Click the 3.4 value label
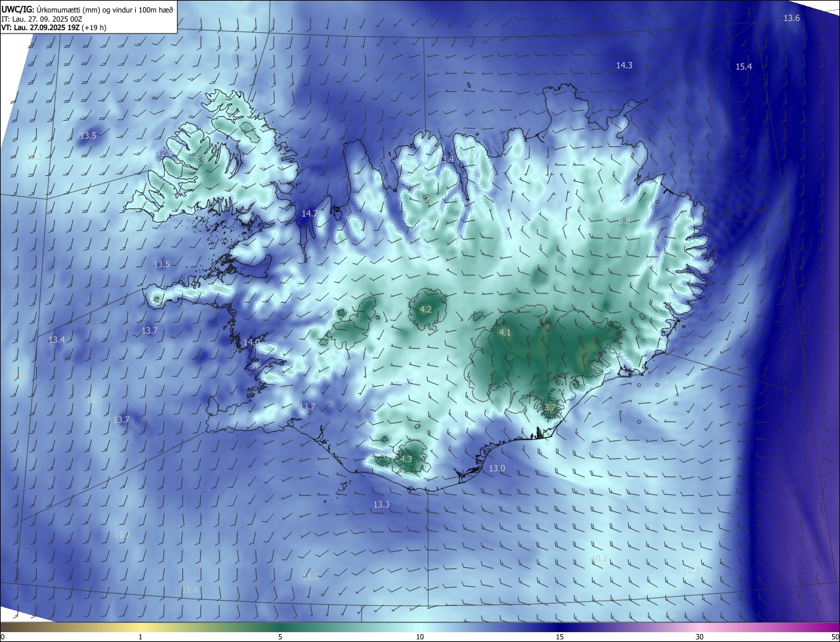 (x=448, y=160)
